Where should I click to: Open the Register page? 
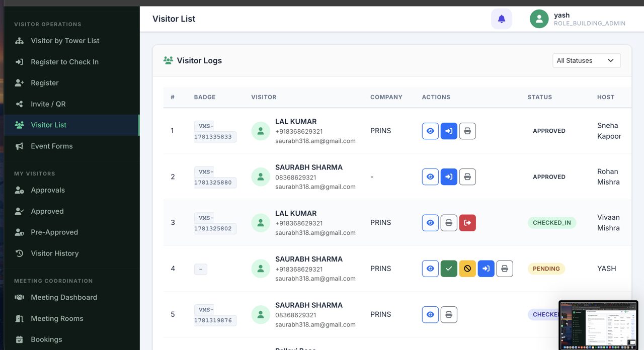point(72,83)
